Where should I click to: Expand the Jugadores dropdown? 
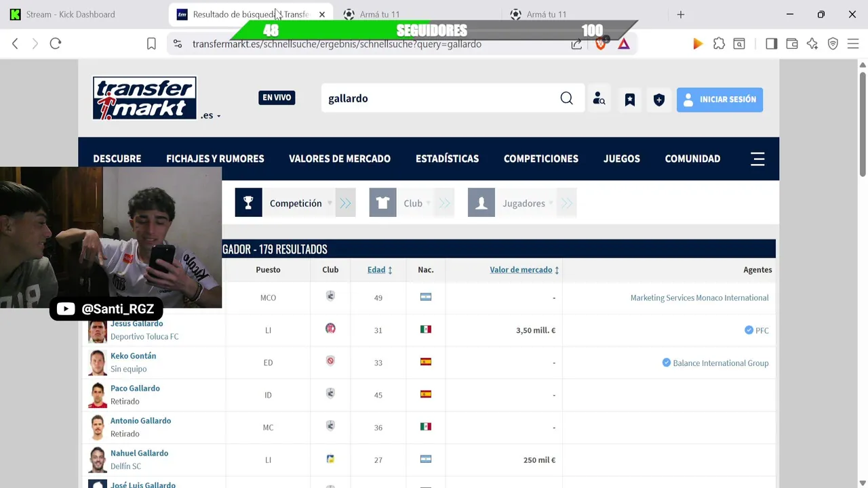click(x=526, y=203)
